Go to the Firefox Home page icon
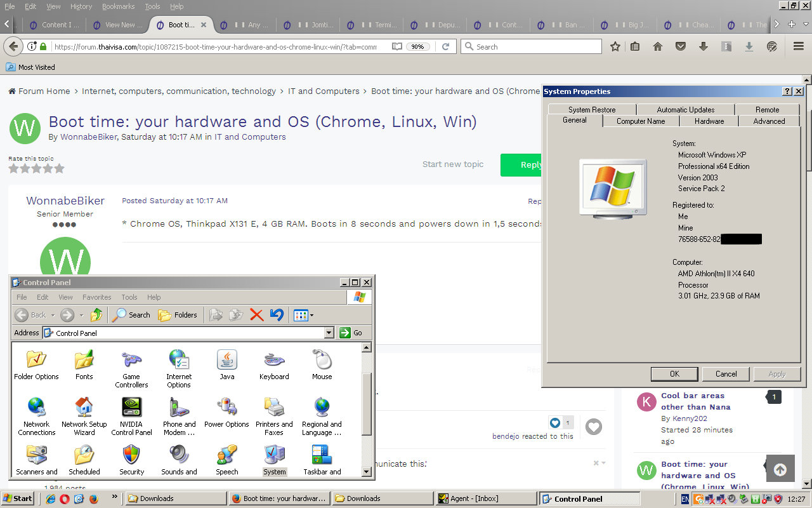The width and height of the screenshot is (812, 508). pos(658,46)
